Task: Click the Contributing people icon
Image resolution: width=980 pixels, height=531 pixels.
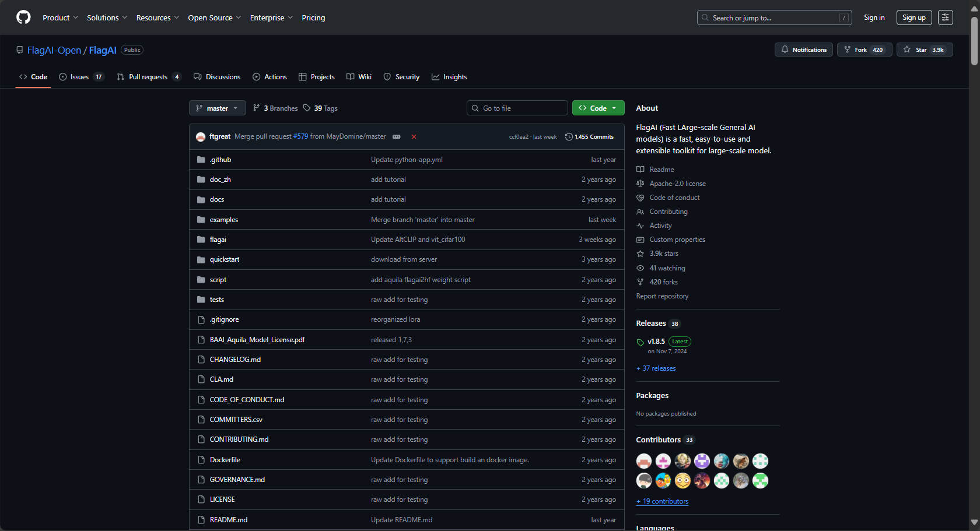Action: tap(640, 212)
